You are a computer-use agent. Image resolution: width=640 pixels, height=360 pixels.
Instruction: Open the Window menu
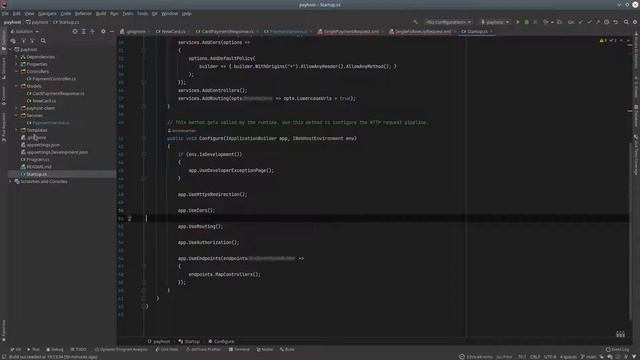point(169,13)
